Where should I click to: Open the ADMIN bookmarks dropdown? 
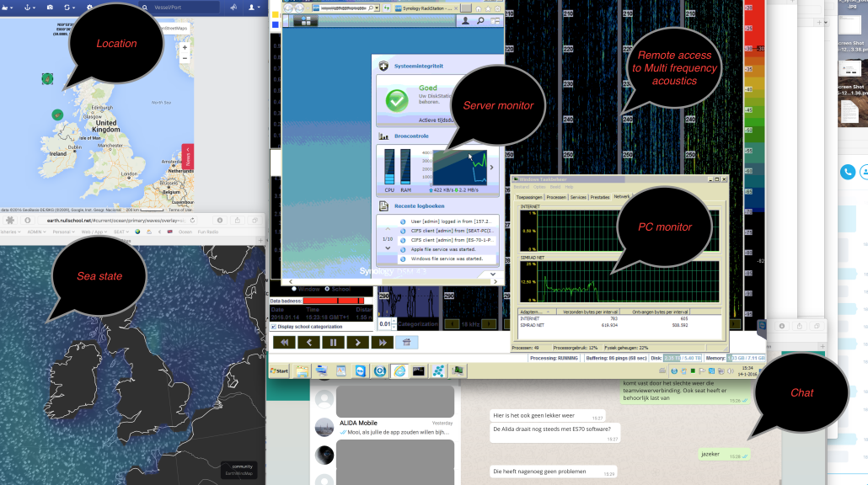pyautogui.click(x=36, y=232)
